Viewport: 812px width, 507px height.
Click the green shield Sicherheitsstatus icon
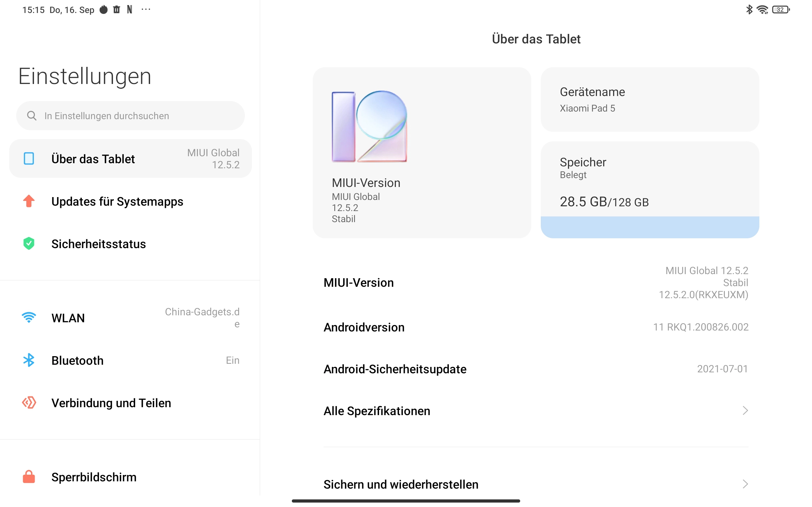pyautogui.click(x=29, y=243)
